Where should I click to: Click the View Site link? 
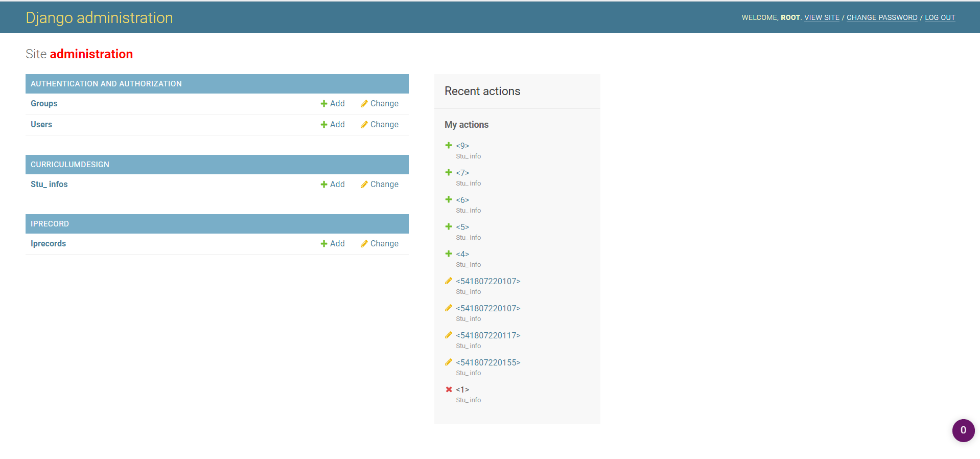pos(822,17)
